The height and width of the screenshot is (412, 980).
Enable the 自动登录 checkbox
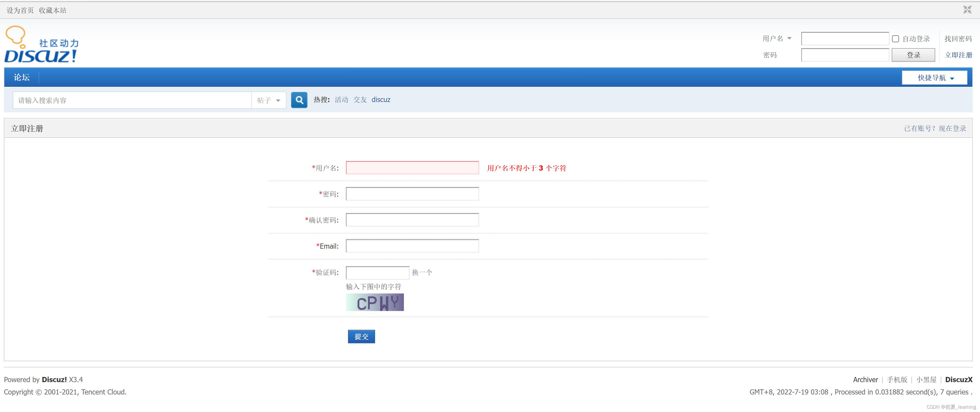[896, 39]
